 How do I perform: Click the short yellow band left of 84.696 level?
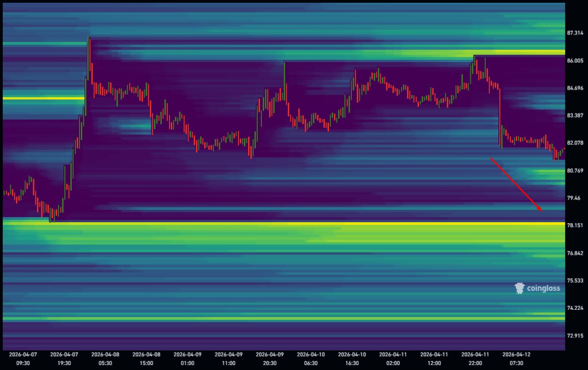coord(44,98)
